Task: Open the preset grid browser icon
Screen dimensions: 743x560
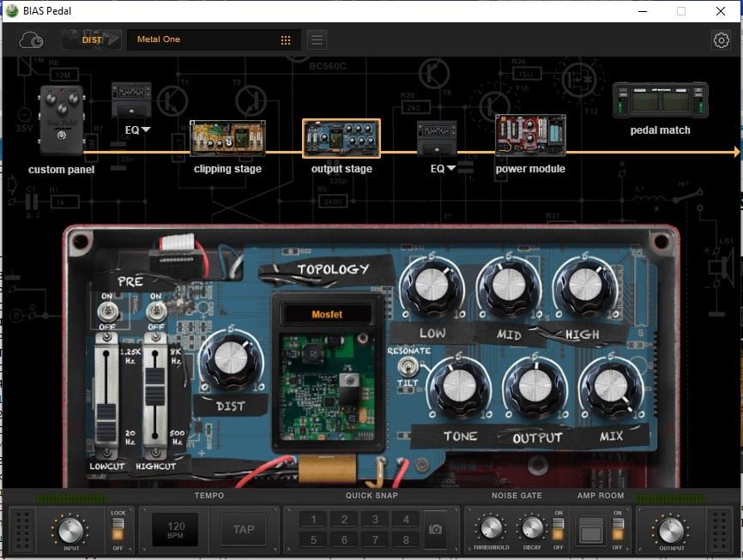Action: pyautogui.click(x=285, y=40)
